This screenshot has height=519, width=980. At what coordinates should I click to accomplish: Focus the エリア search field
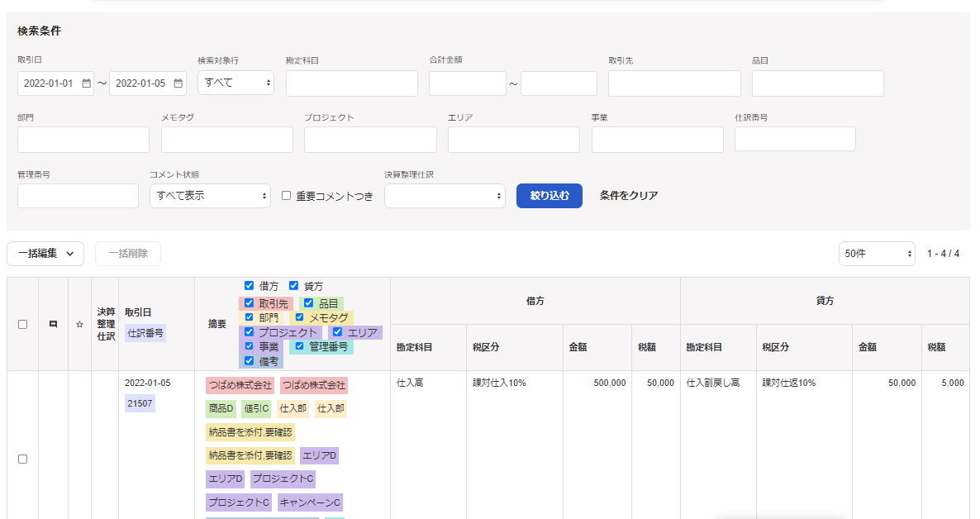514,140
